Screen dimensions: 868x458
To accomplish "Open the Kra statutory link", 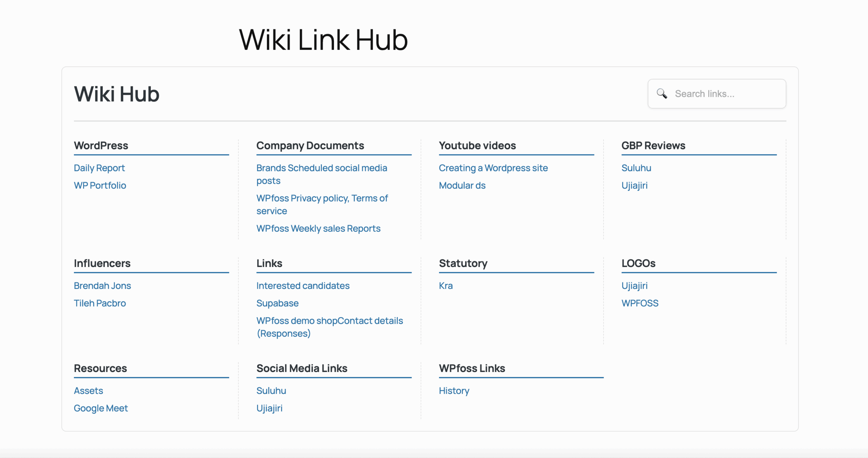I will [x=446, y=286].
